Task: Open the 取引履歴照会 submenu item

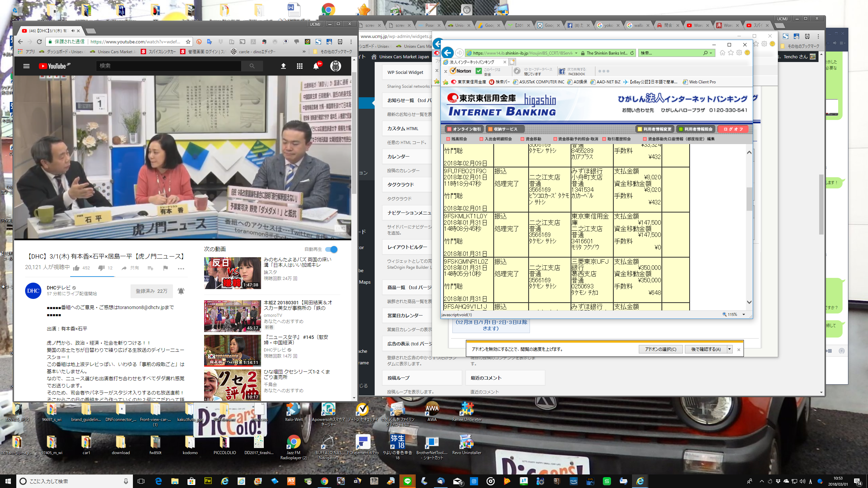Action: click(616, 139)
